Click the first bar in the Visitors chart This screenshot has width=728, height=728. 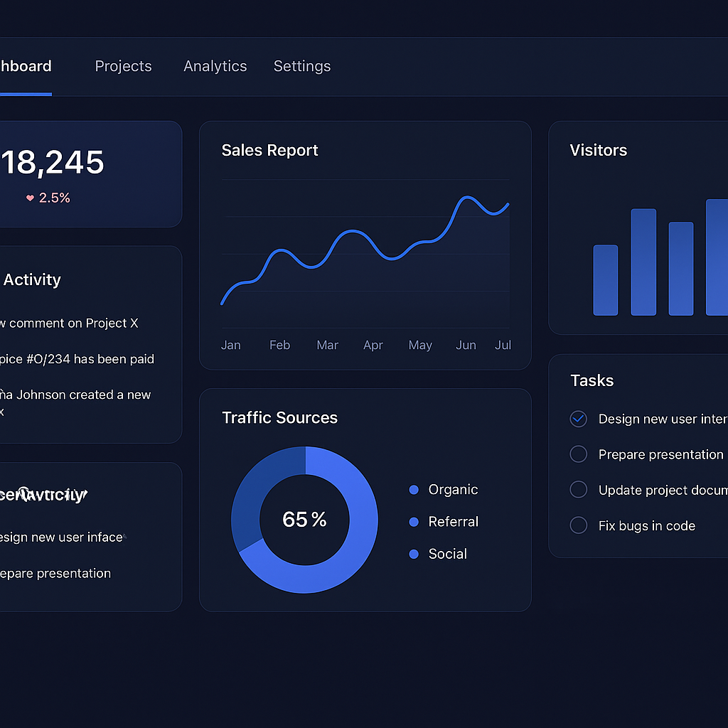coord(605,281)
